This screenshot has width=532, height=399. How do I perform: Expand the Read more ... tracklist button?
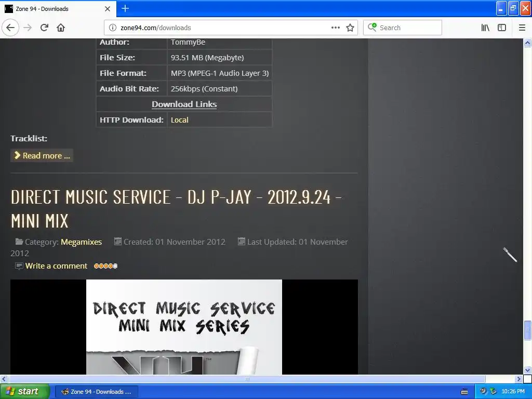coord(42,155)
